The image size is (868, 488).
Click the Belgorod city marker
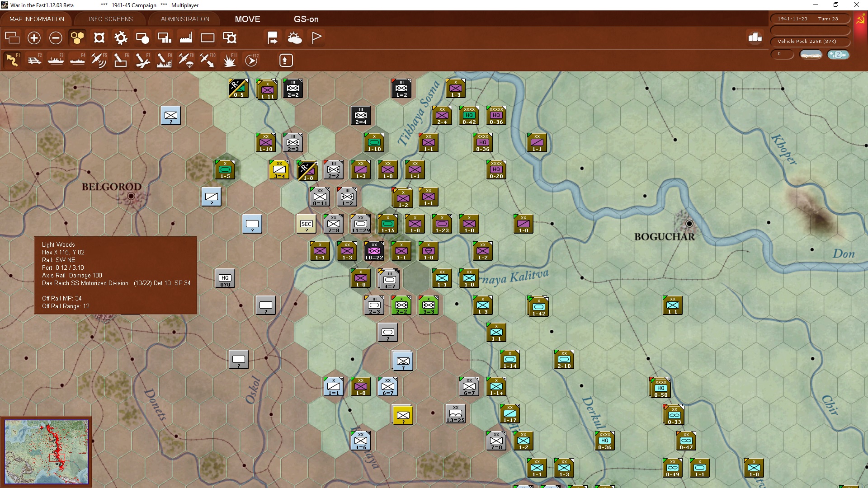[131, 196]
